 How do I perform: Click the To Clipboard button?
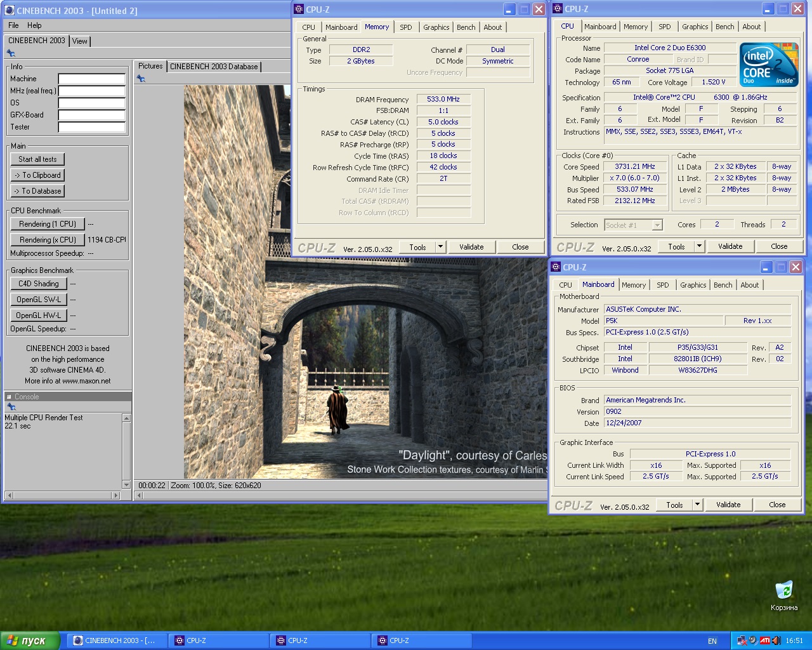point(37,175)
